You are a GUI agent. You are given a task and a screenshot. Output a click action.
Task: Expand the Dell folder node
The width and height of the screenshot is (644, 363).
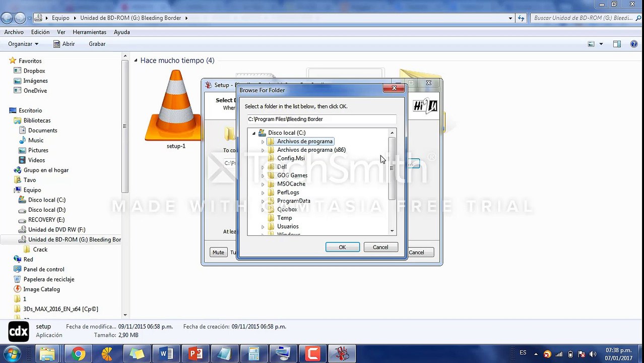[x=263, y=167]
